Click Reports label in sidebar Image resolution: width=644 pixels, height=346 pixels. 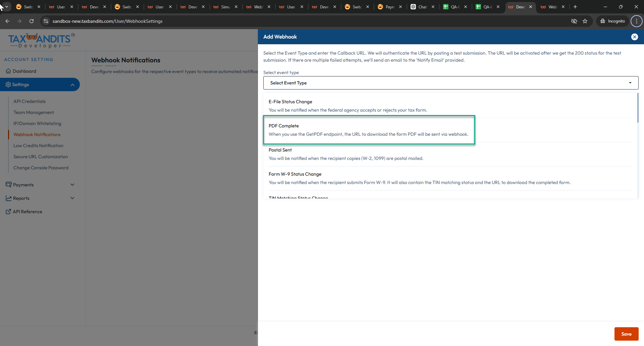coord(21,198)
